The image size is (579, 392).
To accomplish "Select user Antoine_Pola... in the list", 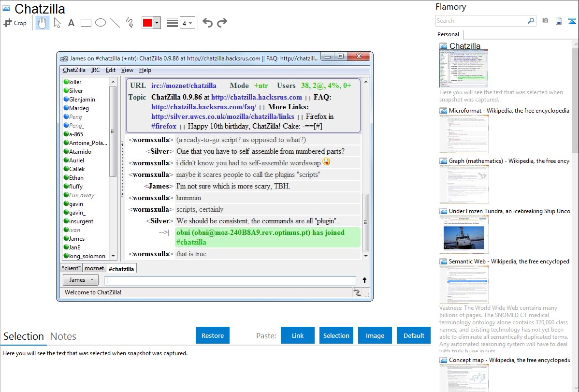I will [x=86, y=143].
